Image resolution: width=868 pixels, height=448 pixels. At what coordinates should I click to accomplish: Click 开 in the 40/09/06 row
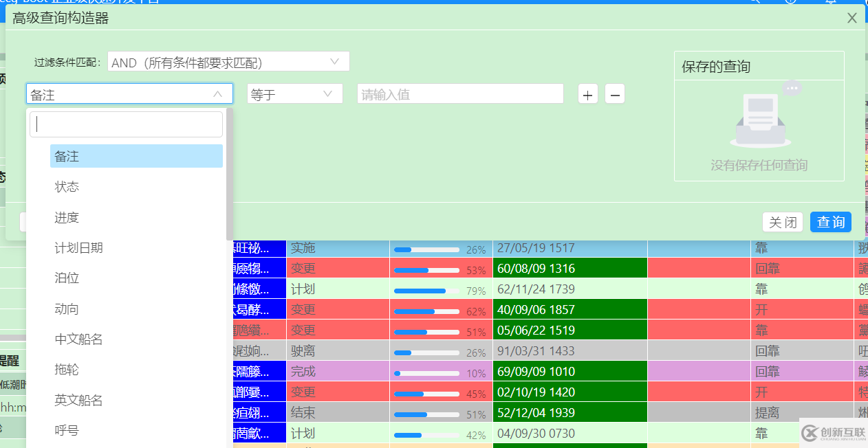(x=761, y=309)
